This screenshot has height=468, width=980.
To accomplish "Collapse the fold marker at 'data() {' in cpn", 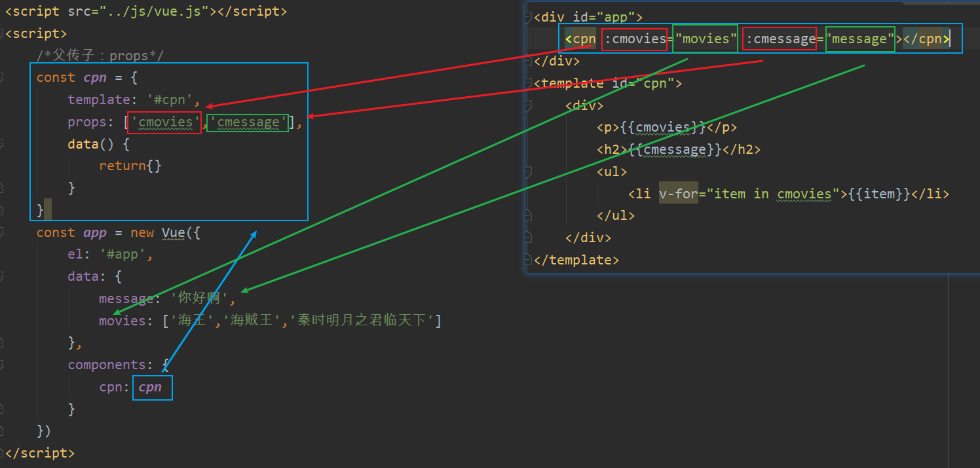I will pyautogui.click(x=2, y=144).
